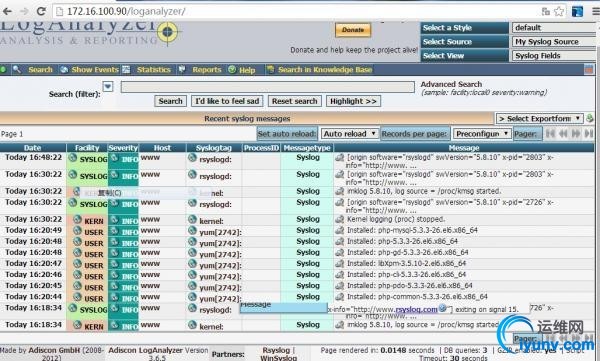Open the Rsyslog partner link
Screen dimensions: 600x361
point(276,350)
